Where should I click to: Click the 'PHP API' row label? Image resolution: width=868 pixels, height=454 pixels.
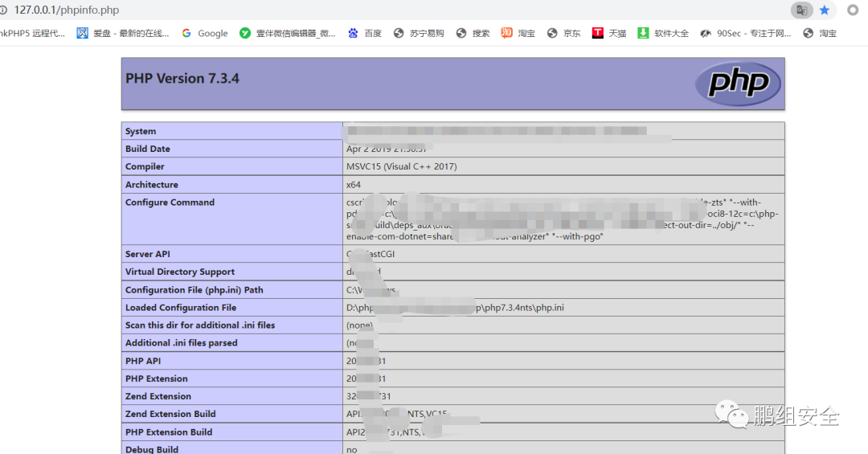pyautogui.click(x=143, y=361)
